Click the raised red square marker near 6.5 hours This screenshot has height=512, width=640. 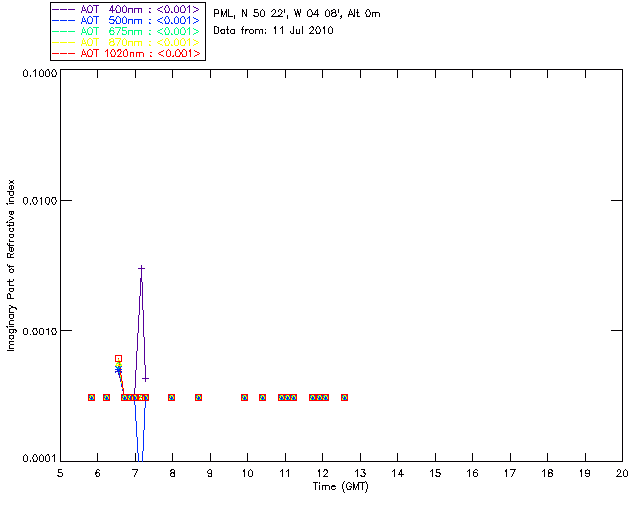tap(118, 358)
